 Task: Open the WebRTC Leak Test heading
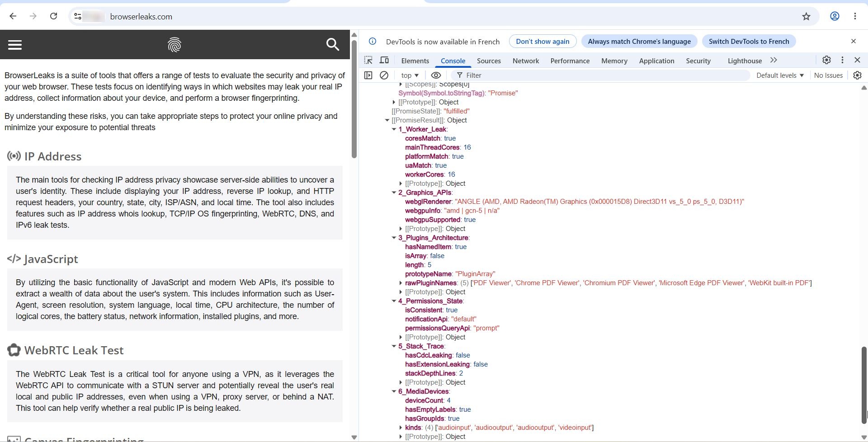(74, 350)
